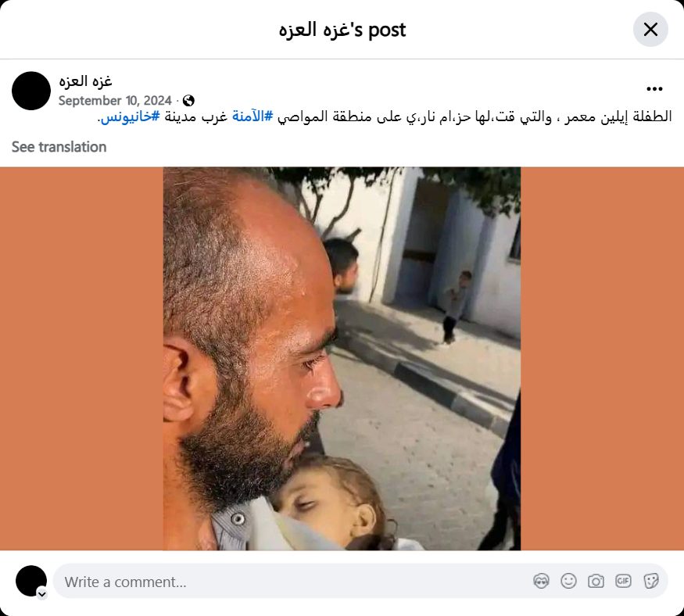Click See translation link
Viewport: 684px width, 616px height.
tap(59, 147)
